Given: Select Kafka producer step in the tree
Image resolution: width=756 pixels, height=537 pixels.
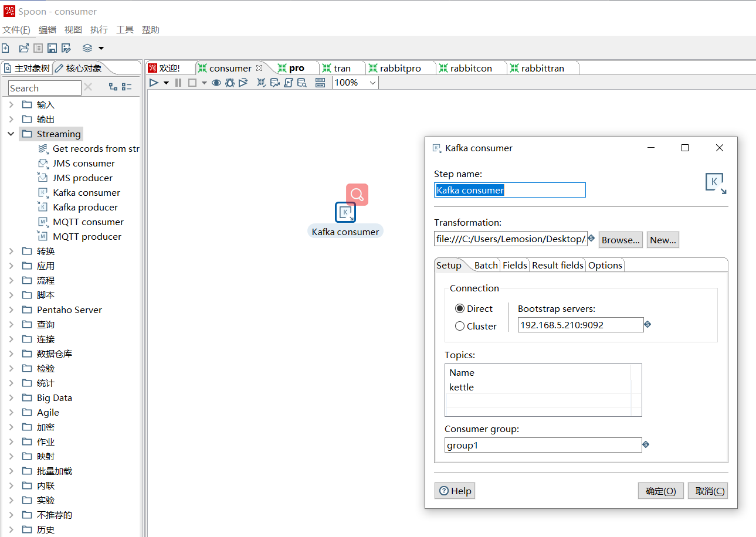Looking at the screenshot, I should pyautogui.click(x=85, y=207).
